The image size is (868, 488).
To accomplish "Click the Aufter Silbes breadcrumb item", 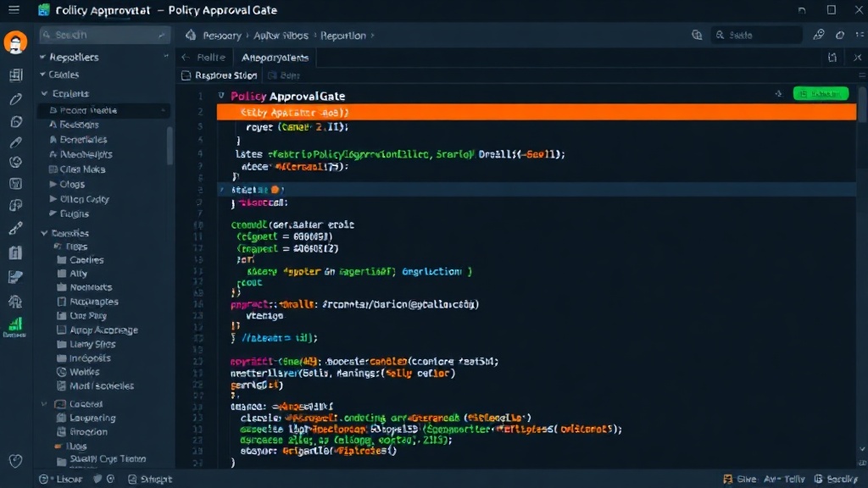I will click(281, 36).
